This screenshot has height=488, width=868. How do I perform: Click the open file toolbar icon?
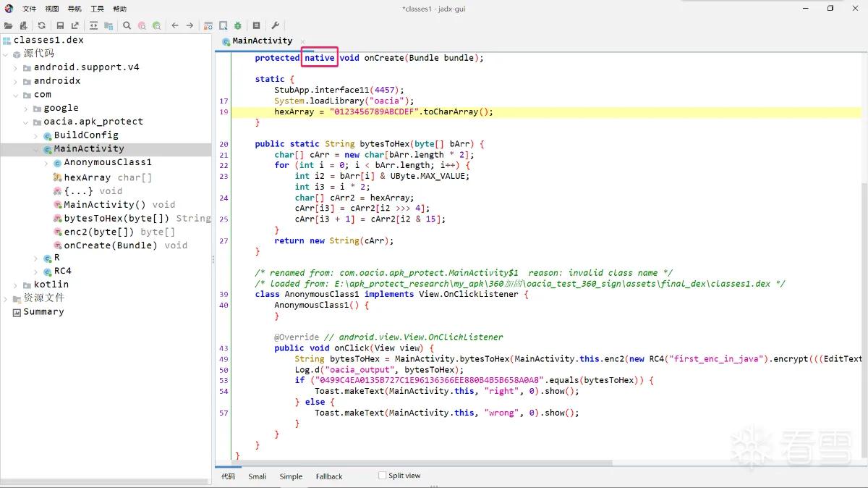pyautogui.click(x=9, y=25)
